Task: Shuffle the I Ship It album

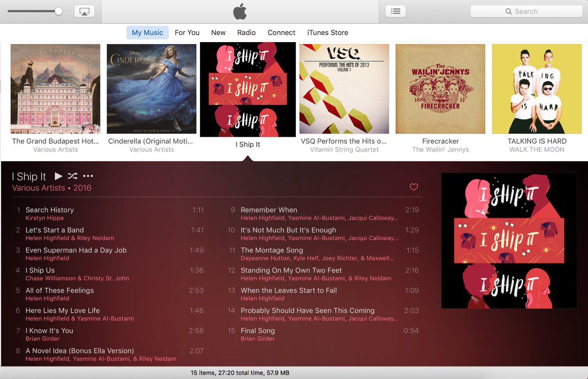Action: coord(73,176)
